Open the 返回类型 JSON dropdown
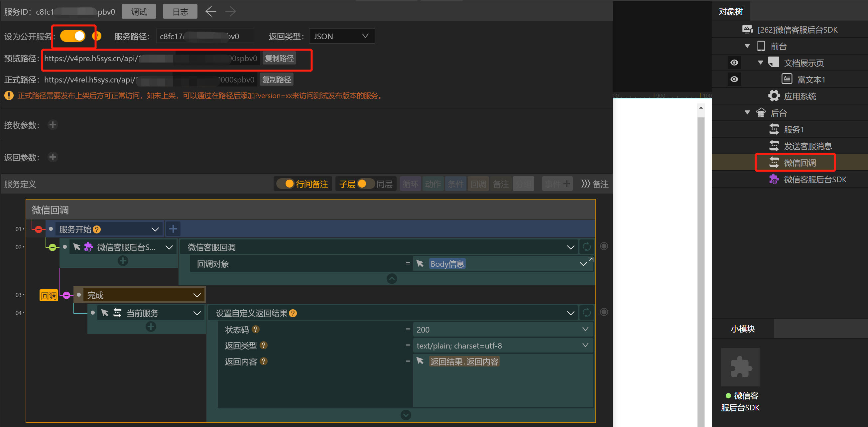Image resolution: width=868 pixels, height=427 pixels. point(341,36)
